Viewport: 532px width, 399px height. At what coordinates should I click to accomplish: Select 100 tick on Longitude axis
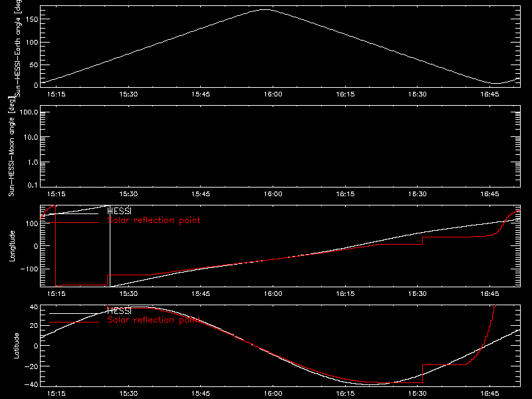32,223
